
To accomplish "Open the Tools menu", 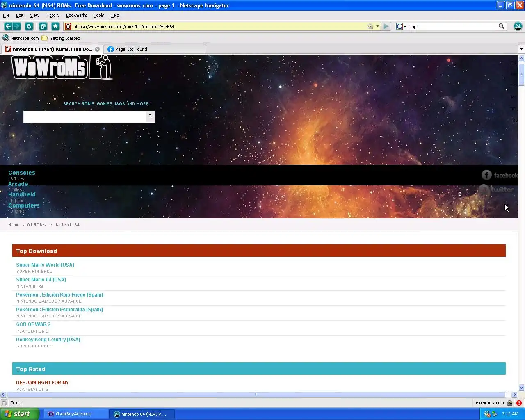I will click(x=99, y=15).
